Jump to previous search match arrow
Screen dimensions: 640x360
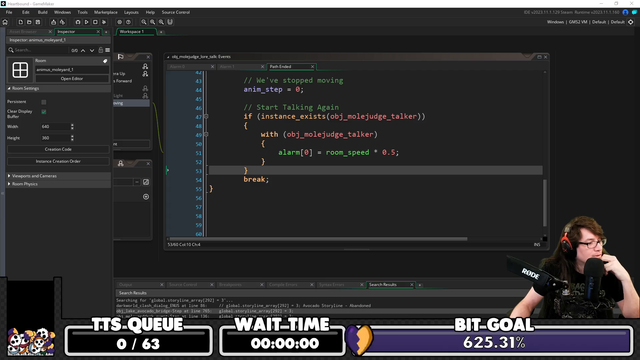(83, 50)
